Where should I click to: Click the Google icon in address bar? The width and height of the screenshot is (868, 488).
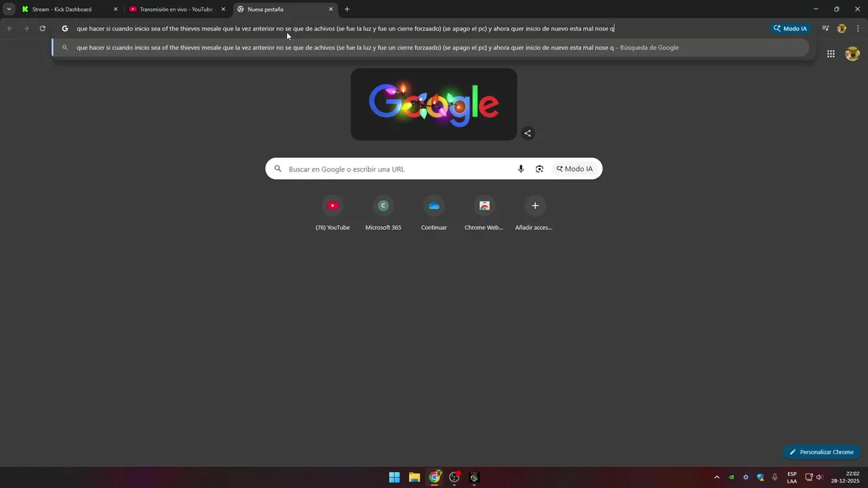(65, 28)
